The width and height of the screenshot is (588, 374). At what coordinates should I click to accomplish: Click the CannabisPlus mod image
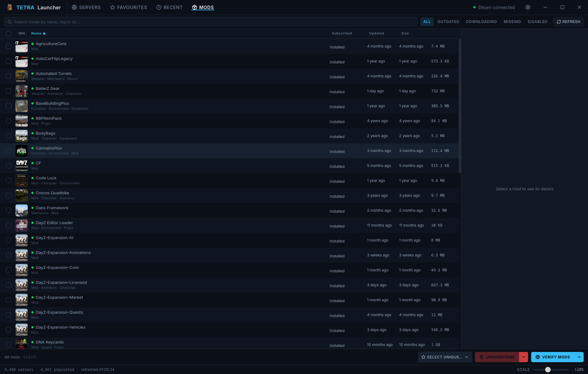22,151
